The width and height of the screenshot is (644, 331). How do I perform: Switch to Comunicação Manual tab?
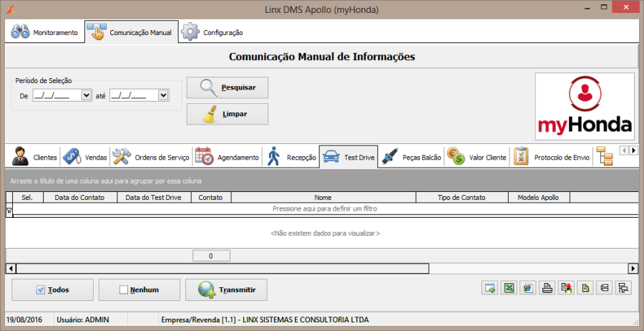[x=132, y=32]
